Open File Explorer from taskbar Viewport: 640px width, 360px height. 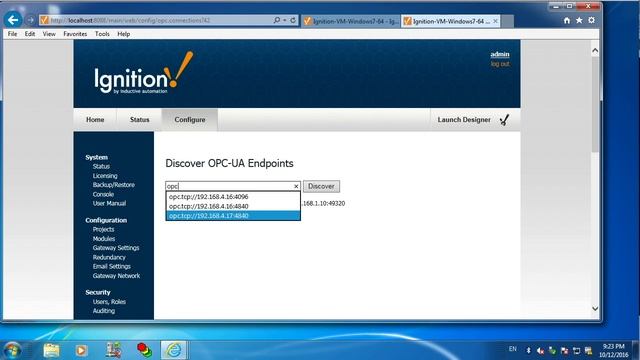(51, 350)
